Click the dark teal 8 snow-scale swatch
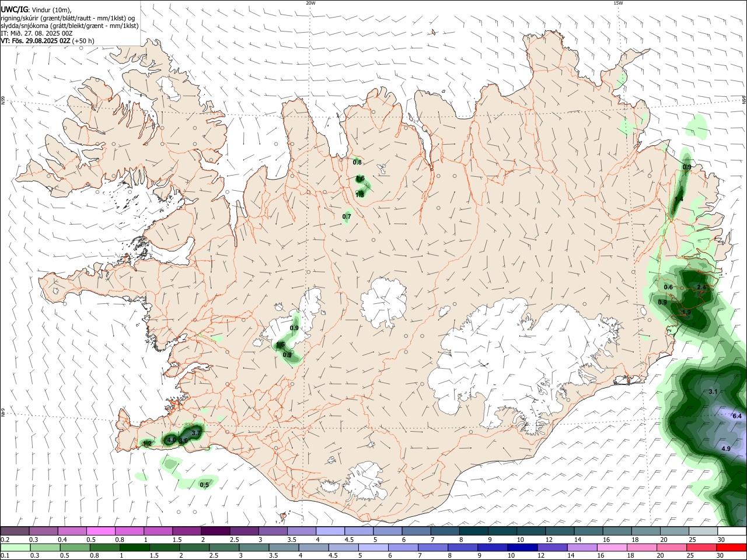 coord(473,531)
